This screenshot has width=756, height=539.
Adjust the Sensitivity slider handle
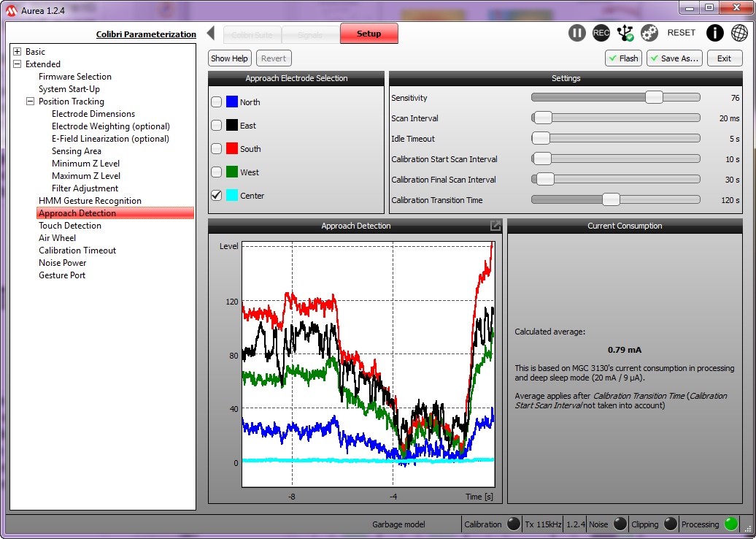654,98
